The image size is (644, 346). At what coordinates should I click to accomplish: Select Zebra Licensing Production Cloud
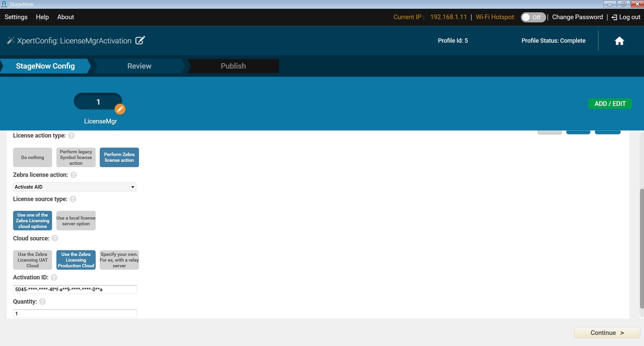(76, 260)
